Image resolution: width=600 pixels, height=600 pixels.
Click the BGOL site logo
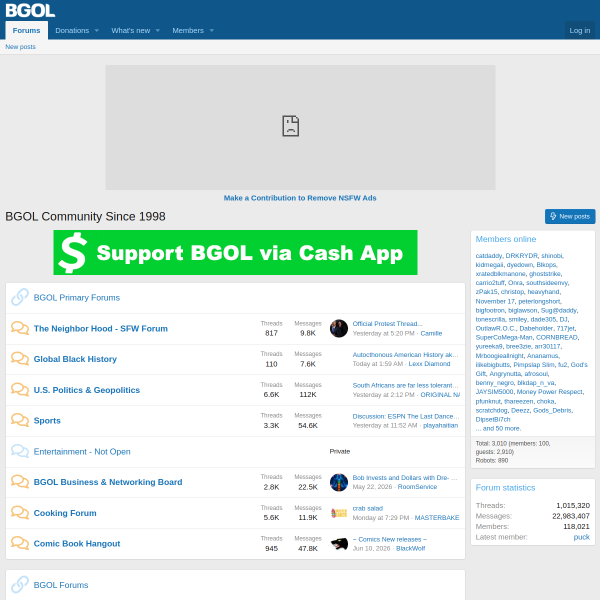pyautogui.click(x=30, y=10)
